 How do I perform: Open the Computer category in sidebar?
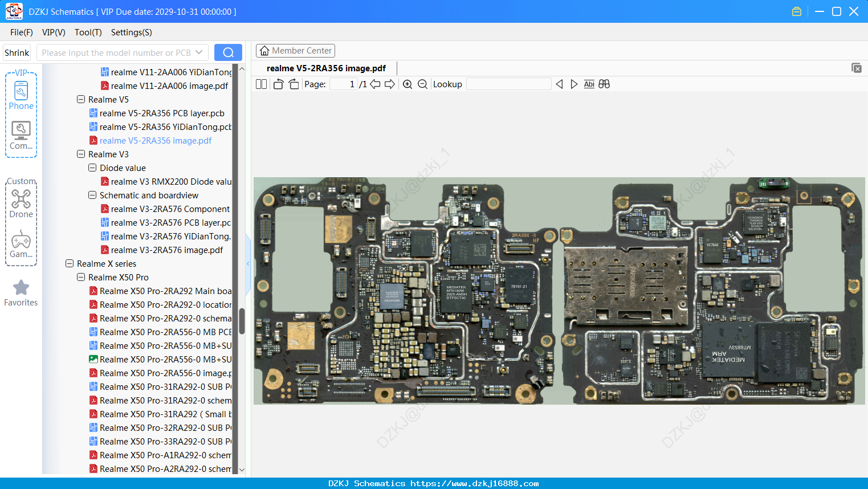tap(21, 136)
